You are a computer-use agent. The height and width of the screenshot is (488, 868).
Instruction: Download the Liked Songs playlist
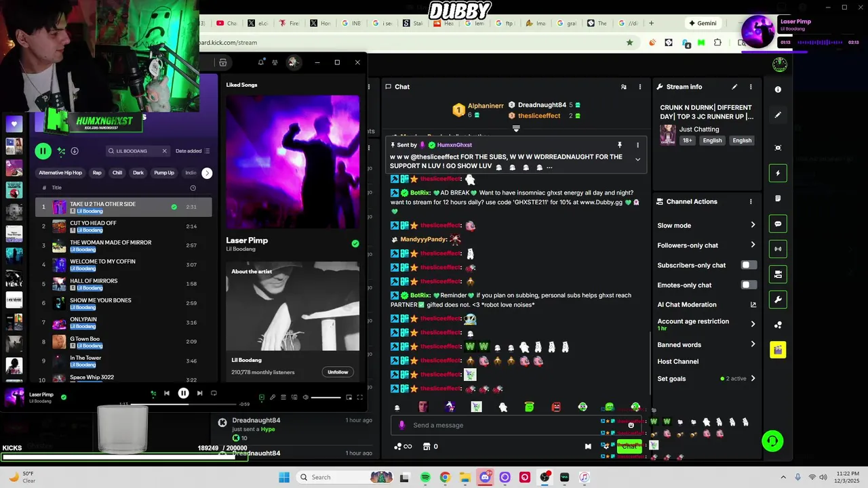(x=75, y=151)
